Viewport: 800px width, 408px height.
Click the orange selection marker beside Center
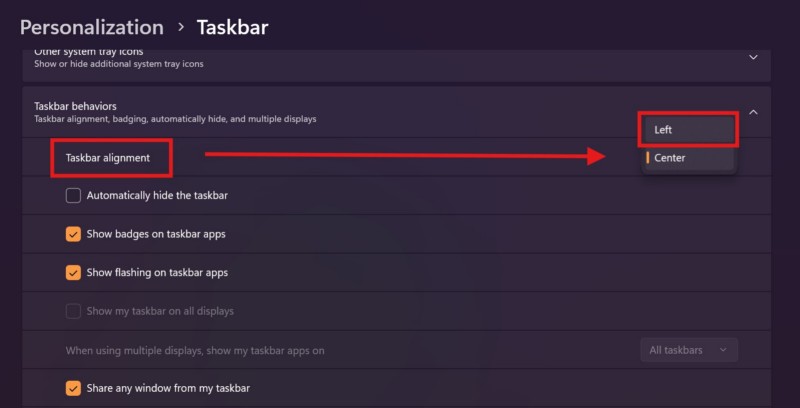pos(648,158)
